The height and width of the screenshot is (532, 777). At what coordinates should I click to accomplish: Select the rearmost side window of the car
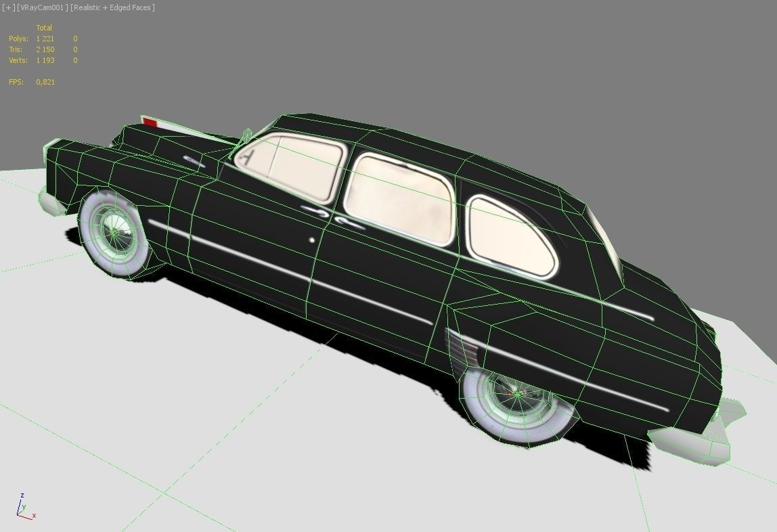pos(513,237)
